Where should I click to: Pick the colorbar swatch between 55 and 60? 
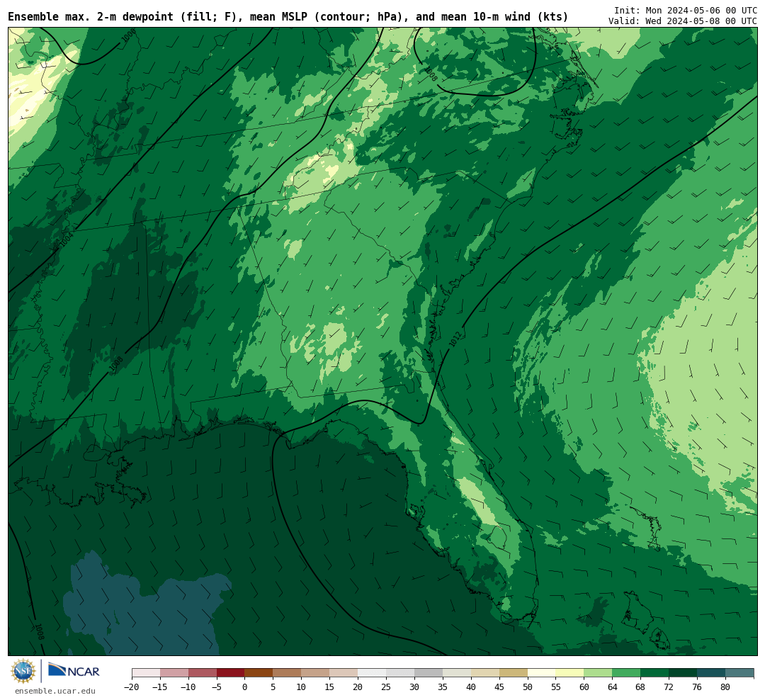tap(570, 673)
